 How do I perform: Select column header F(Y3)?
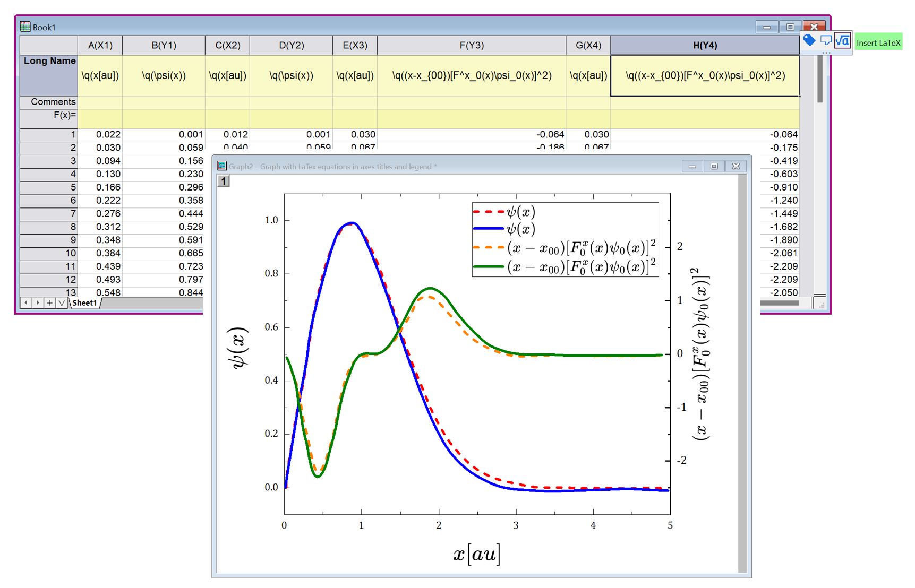(471, 46)
